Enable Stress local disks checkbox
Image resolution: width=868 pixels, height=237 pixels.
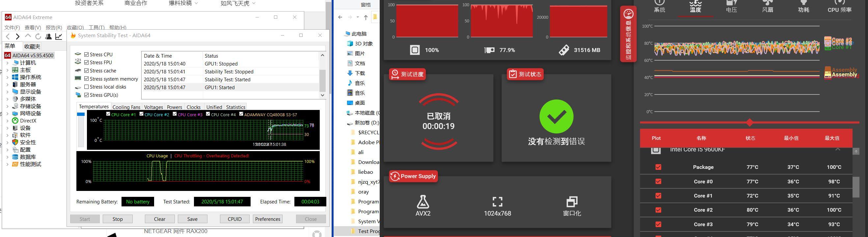pos(87,87)
